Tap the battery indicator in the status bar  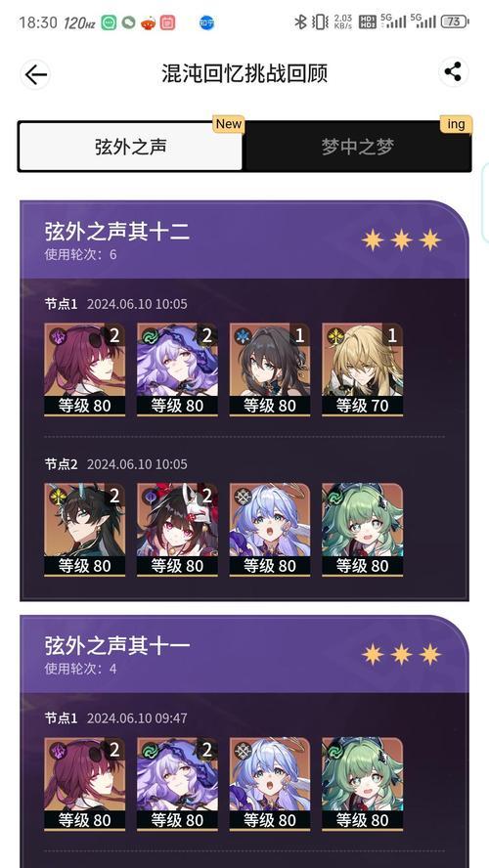[455, 22]
